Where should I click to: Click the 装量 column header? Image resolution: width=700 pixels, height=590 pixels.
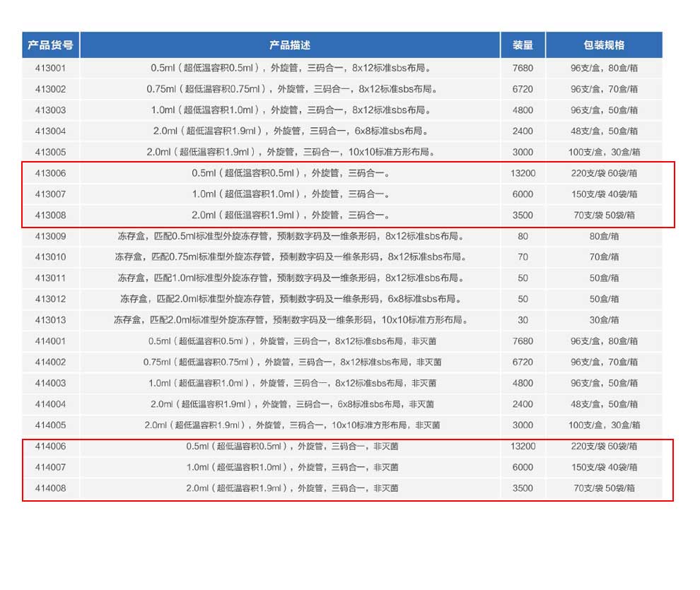coord(523,45)
